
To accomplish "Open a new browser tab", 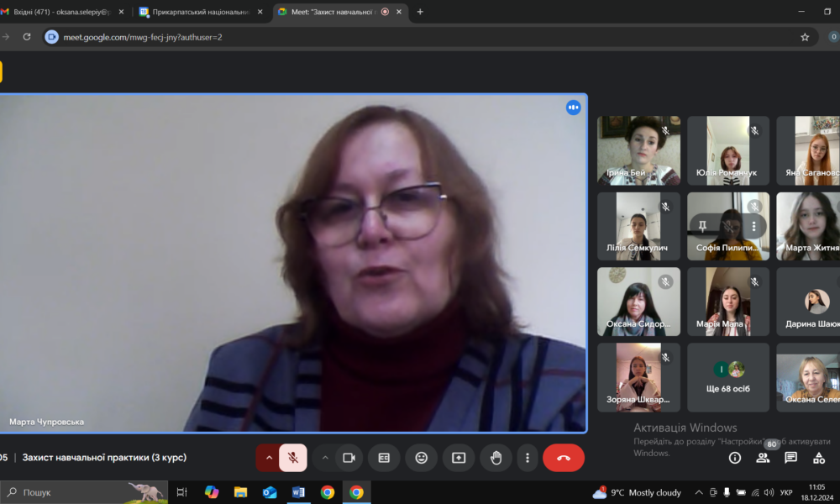I will pos(420,12).
